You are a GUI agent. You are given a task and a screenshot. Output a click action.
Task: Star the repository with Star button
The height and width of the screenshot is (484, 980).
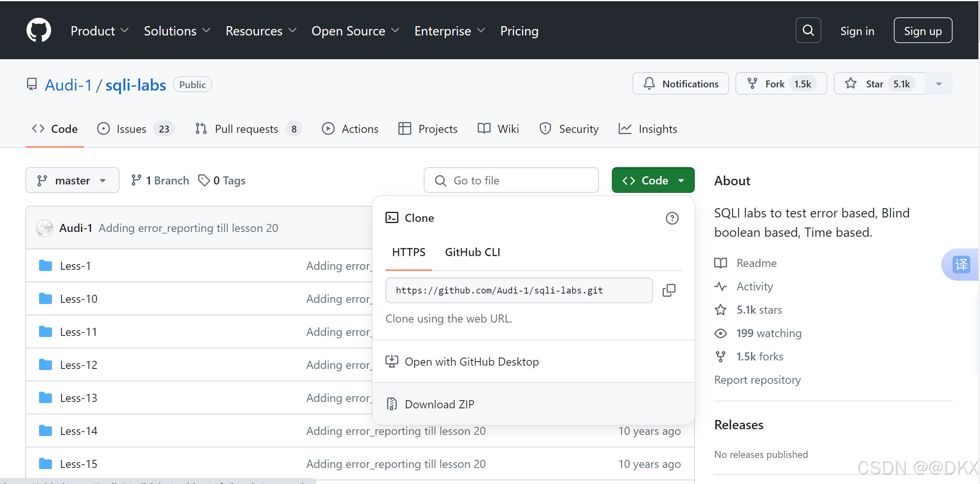879,84
